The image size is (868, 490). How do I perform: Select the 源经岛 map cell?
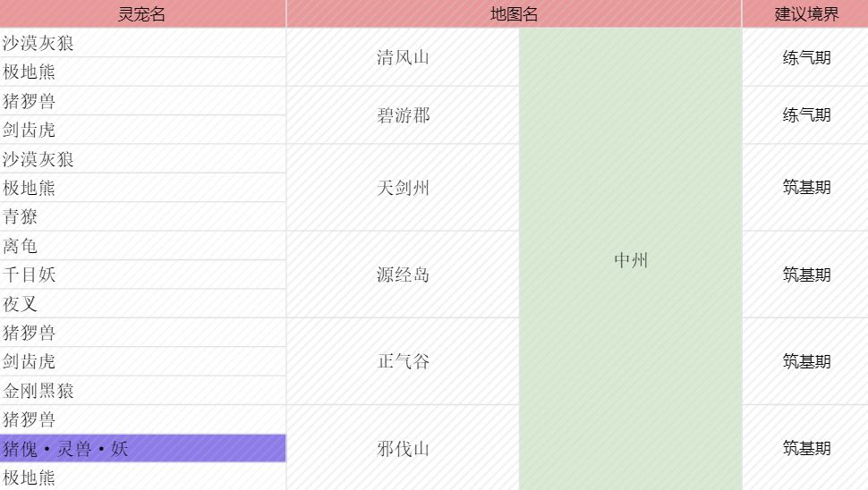tap(403, 275)
